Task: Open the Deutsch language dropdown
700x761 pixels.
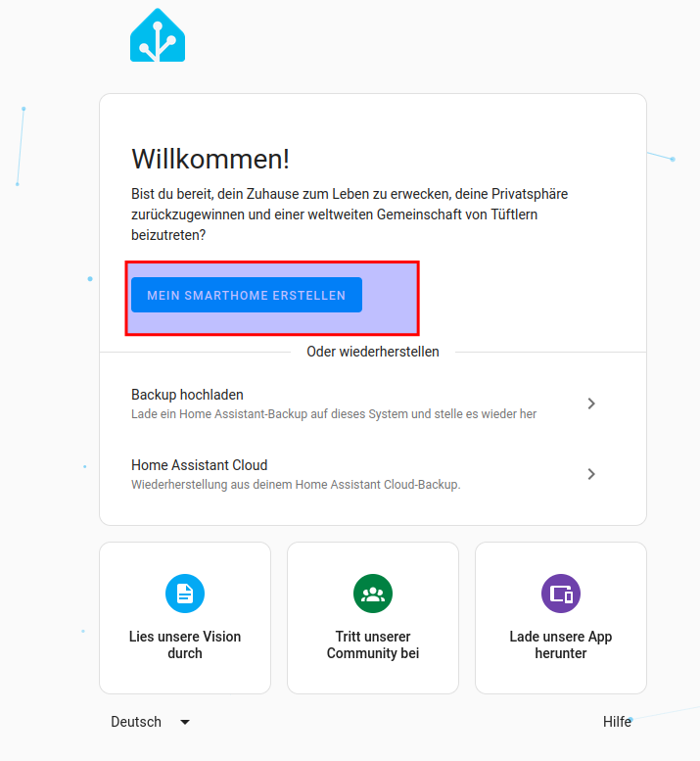Action: click(137, 722)
